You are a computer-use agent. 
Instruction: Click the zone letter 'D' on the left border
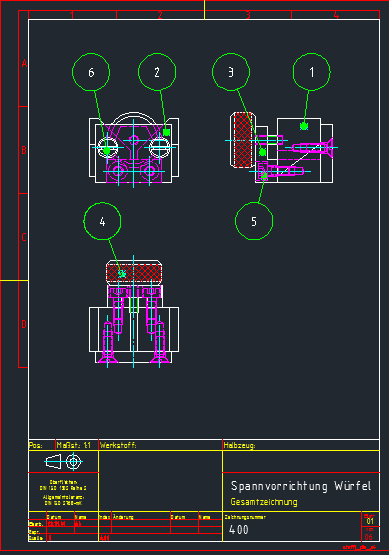click(24, 324)
